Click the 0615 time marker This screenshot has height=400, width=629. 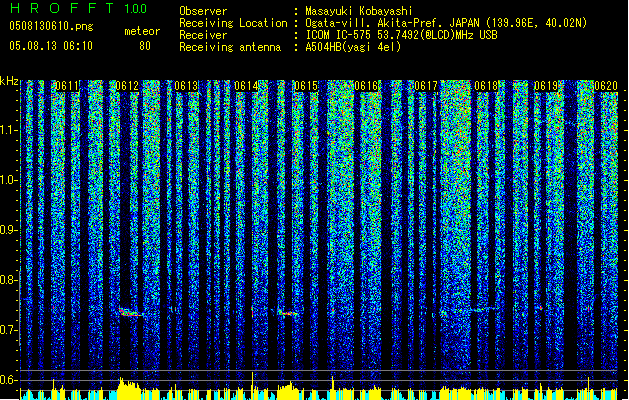click(x=306, y=86)
